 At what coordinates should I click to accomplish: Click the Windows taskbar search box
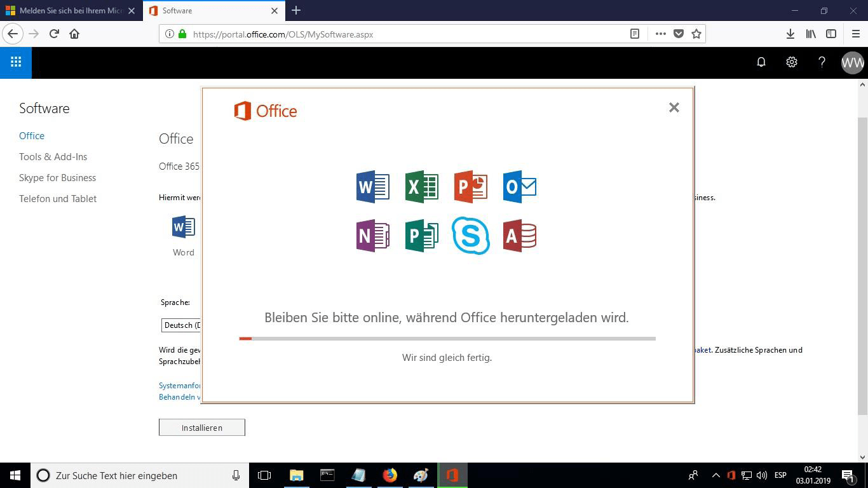click(x=140, y=475)
